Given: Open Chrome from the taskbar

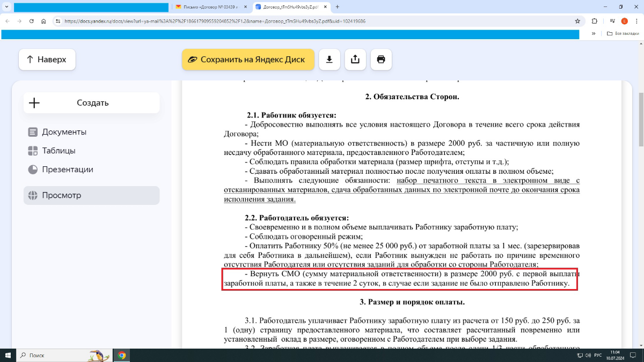Looking at the screenshot, I should pos(122,355).
